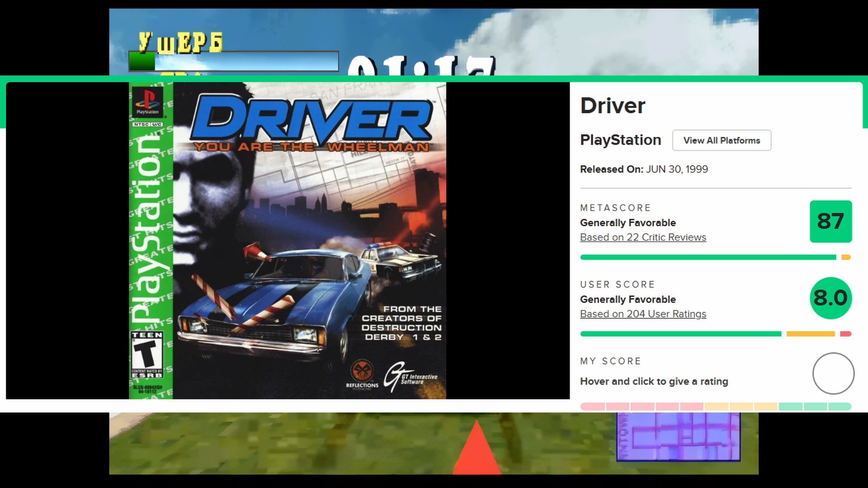
Task: Click the damage meter bar in game footage
Action: click(x=234, y=61)
